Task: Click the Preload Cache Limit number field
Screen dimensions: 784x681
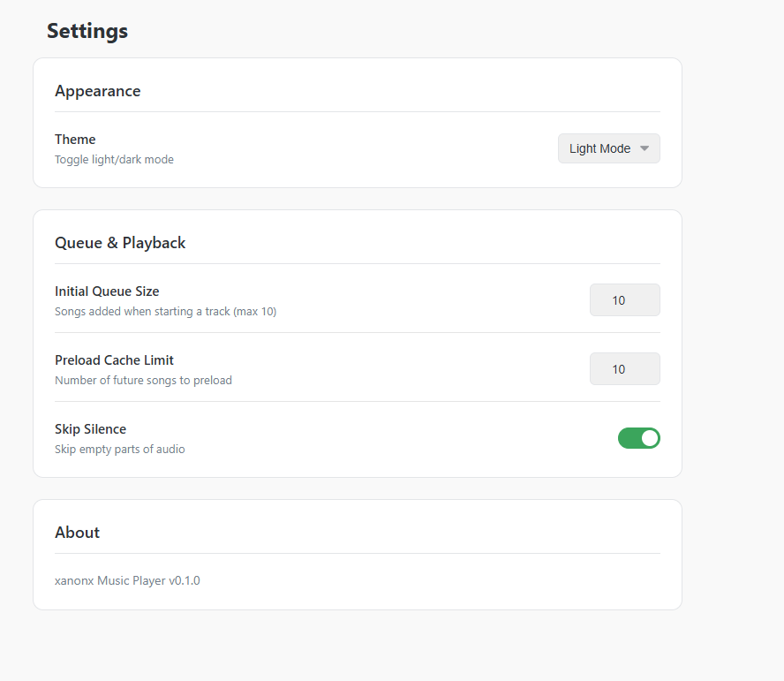Action: [624, 369]
